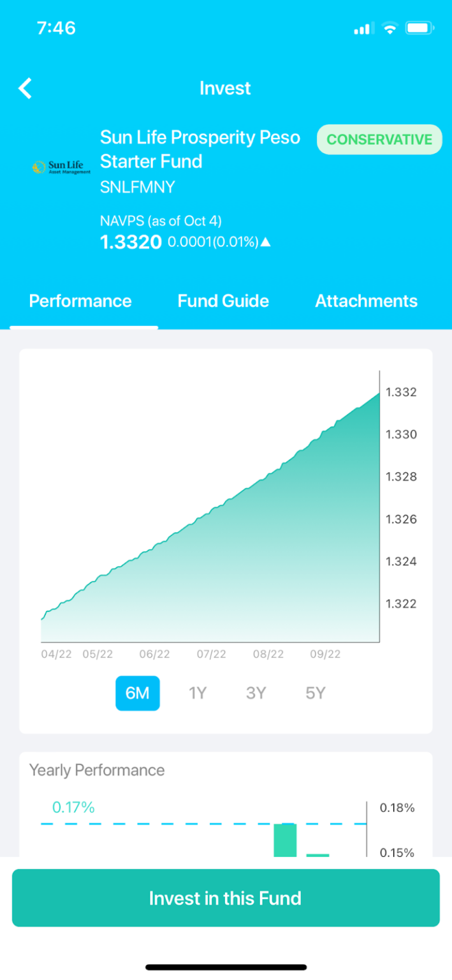Open the Yearly Performance section header
Screen dimensions: 452x980
pyautogui.click(x=97, y=770)
